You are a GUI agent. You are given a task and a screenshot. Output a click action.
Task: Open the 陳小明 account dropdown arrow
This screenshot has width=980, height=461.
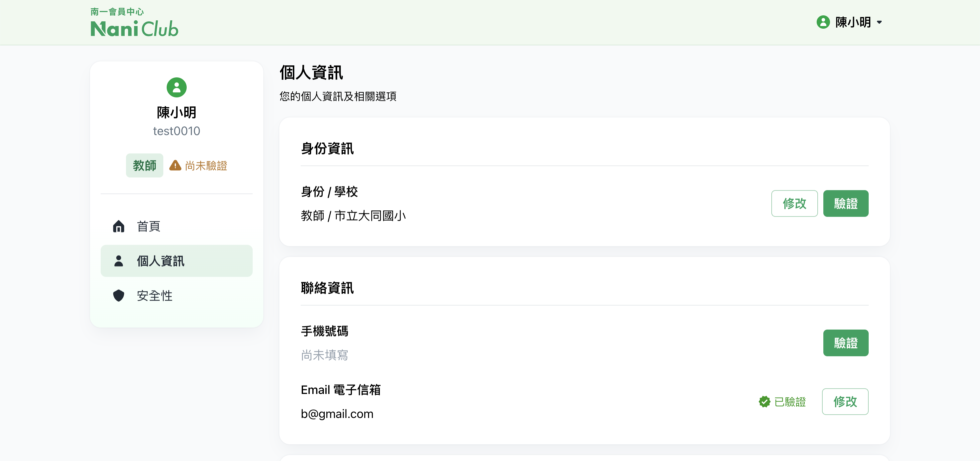coord(879,22)
